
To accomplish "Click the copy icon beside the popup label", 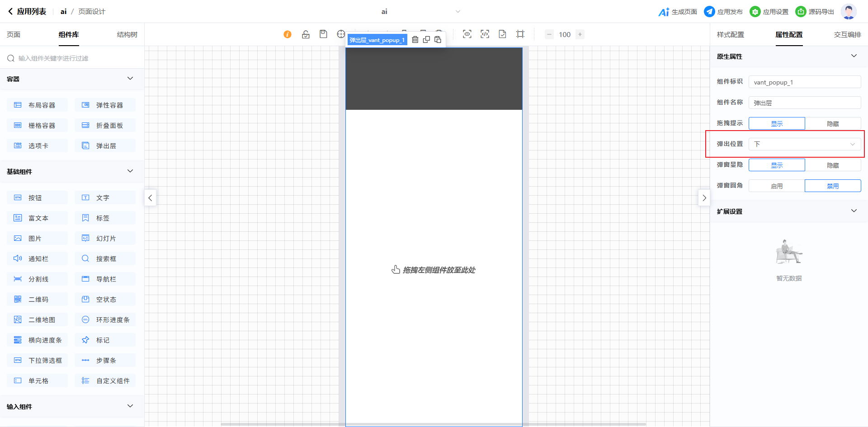I will [426, 40].
